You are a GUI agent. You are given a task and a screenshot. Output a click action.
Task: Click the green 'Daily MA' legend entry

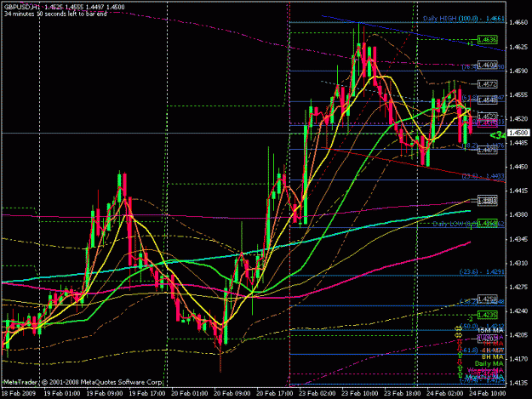pos(489,364)
